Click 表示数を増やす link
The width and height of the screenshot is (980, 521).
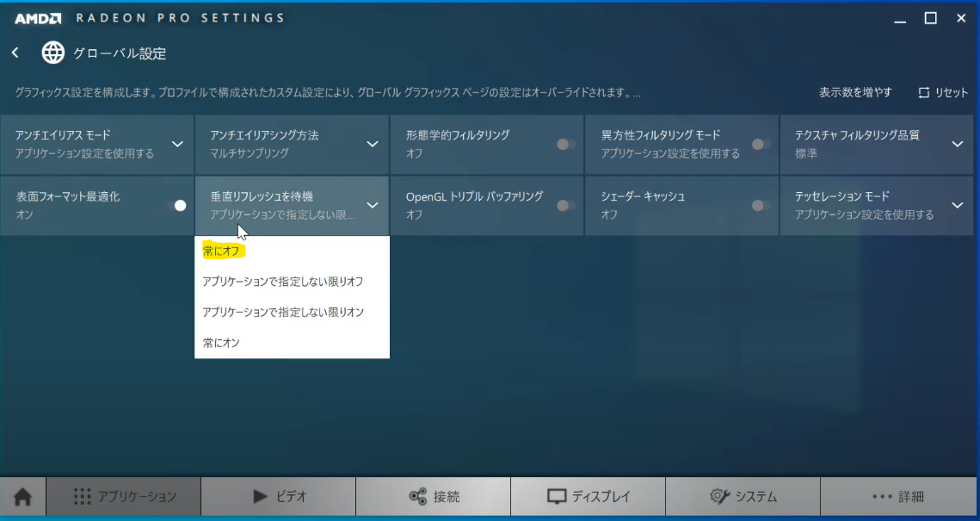pos(855,92)
